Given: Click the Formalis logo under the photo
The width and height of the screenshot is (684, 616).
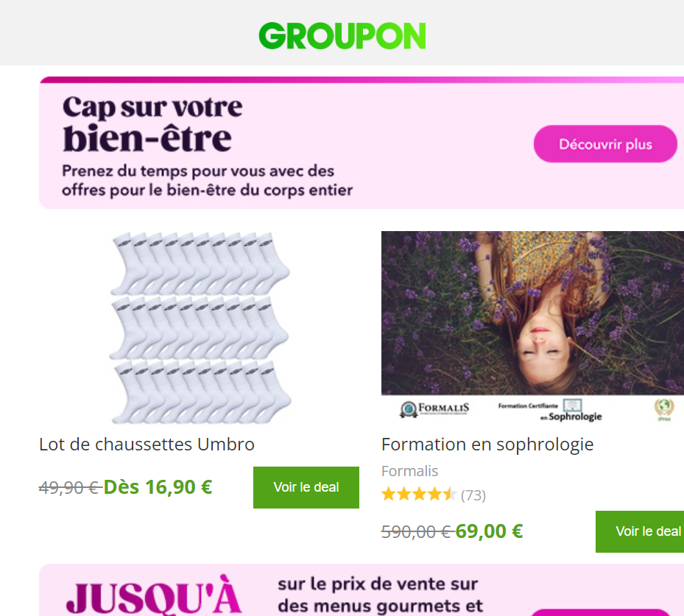Looking at the screenshot, I should click(x=434, y=408).
